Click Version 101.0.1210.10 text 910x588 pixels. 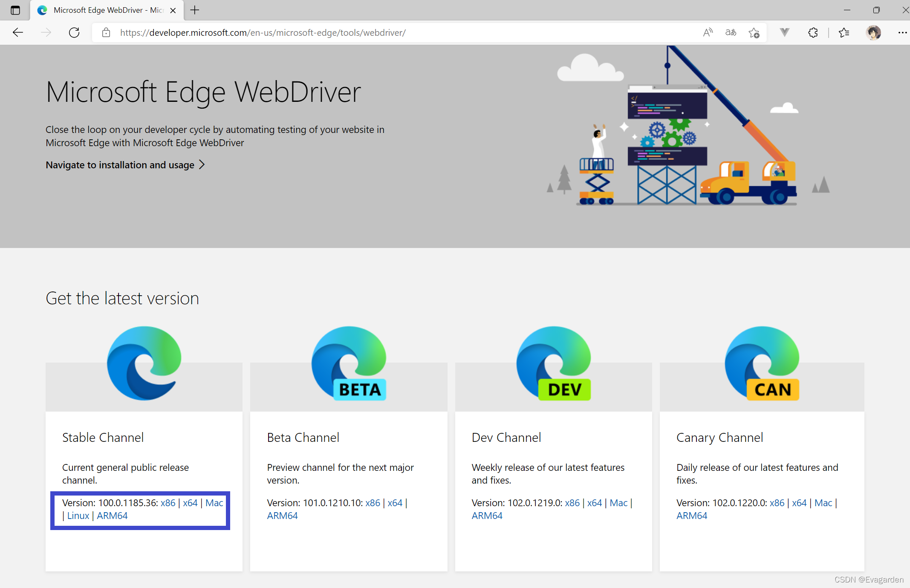pos(315,503)
